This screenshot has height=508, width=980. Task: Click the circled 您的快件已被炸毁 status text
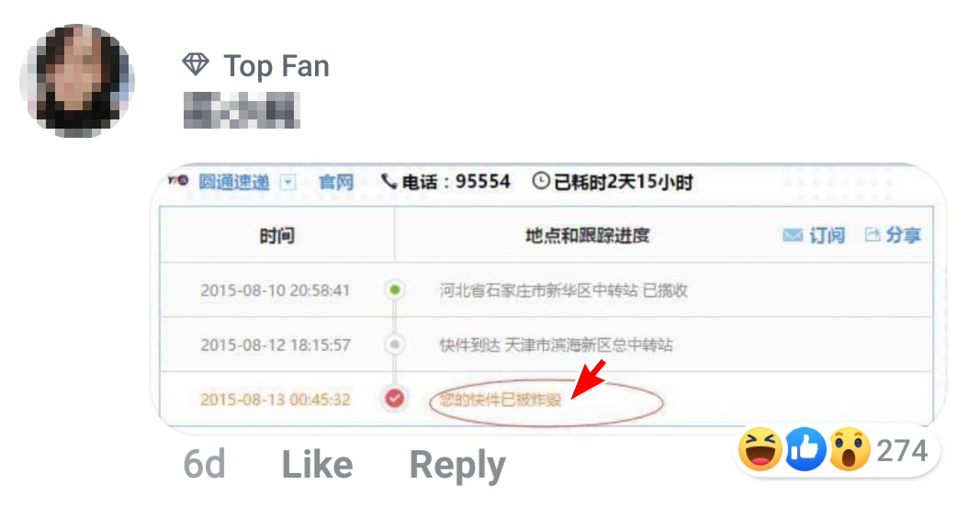coord(501,400)
